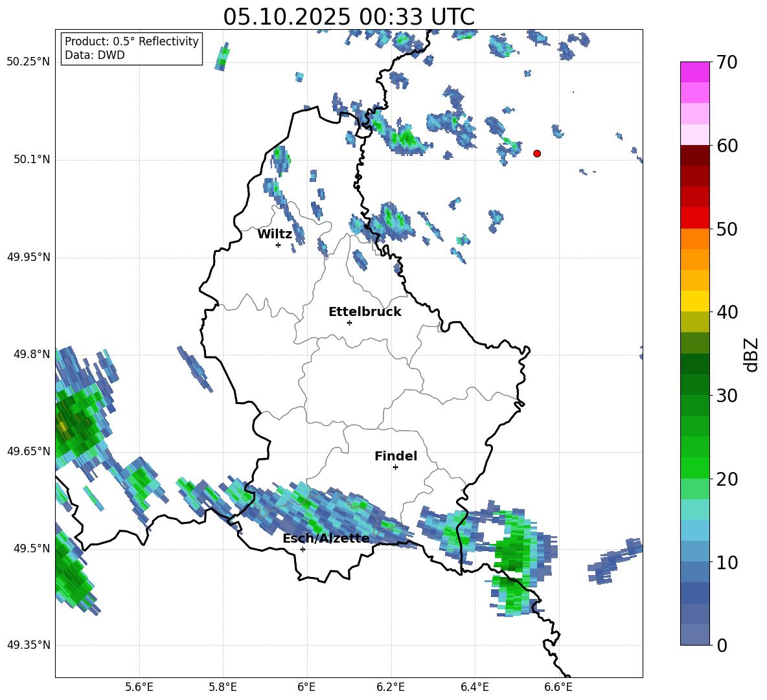Click the 50.25°N latitude label
Screen dimensions: 767x700
point(29,62)
